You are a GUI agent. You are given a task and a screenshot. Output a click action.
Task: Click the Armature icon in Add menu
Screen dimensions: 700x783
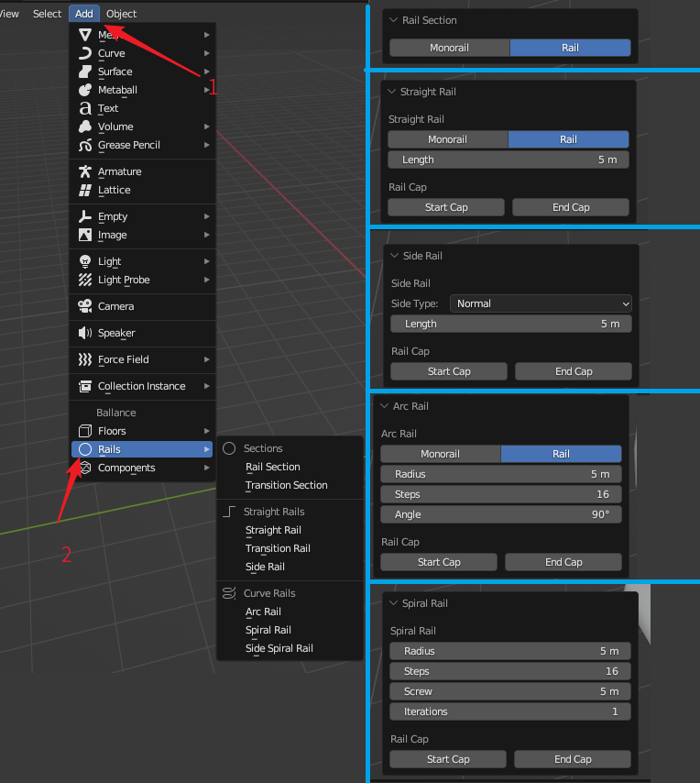click(84, 171)
